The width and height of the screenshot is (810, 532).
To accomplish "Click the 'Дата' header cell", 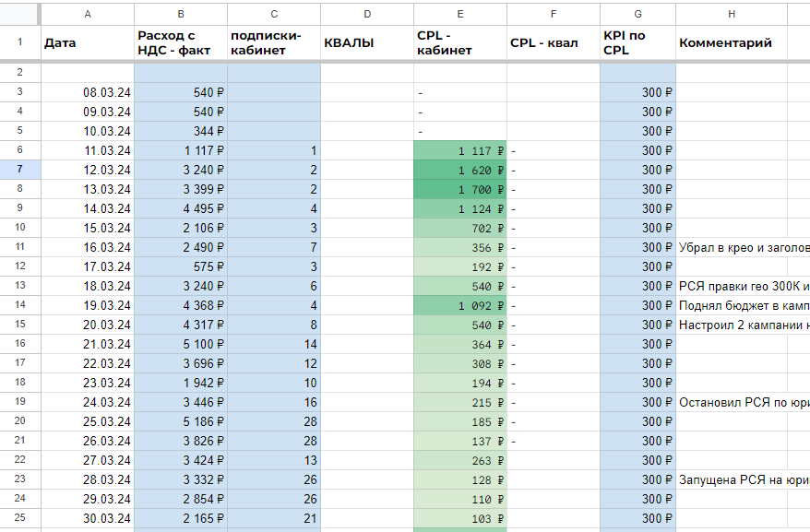I will coord(88,42).
